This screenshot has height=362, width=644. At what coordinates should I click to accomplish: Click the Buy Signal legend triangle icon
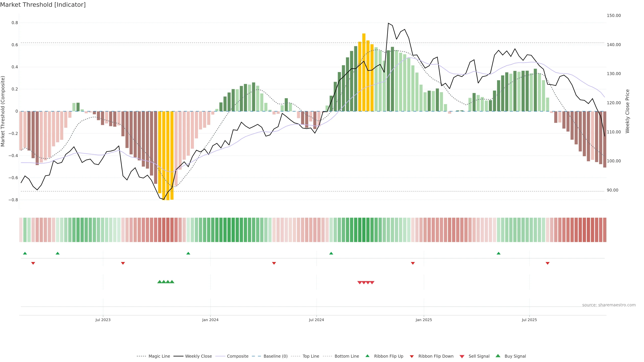click(x=498, y=356)
